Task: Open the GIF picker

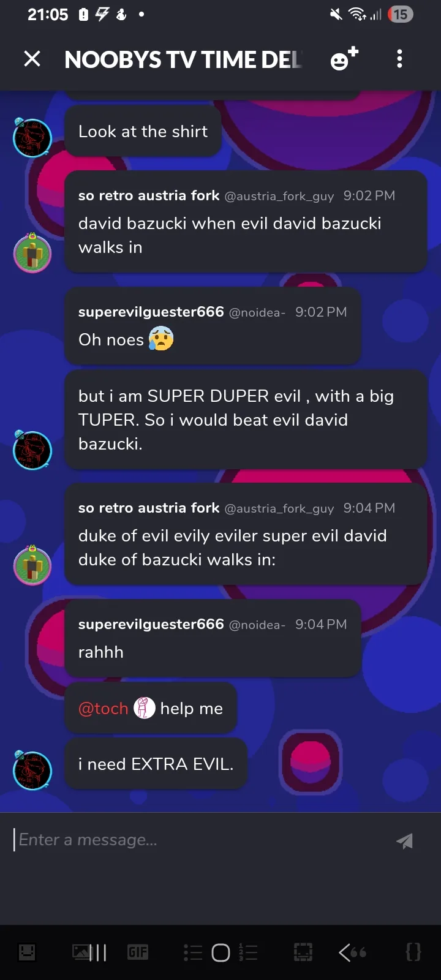Action: tap(138, 952)
